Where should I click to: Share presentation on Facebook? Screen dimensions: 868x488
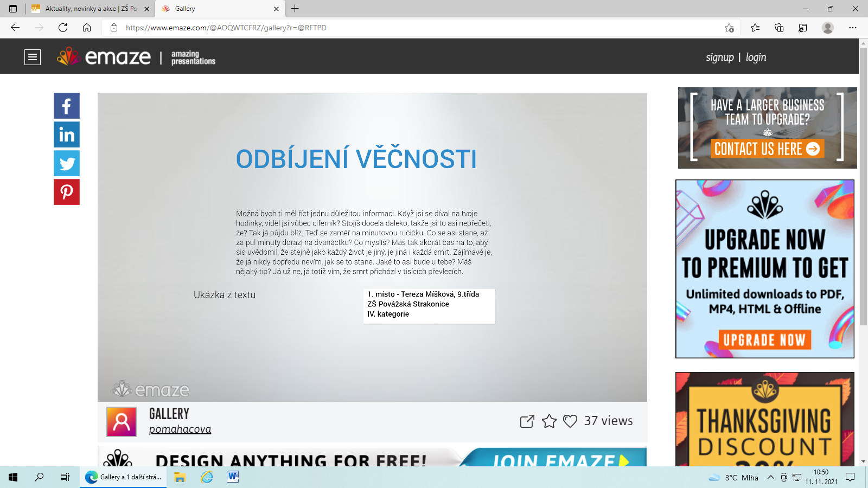[67, 106]
